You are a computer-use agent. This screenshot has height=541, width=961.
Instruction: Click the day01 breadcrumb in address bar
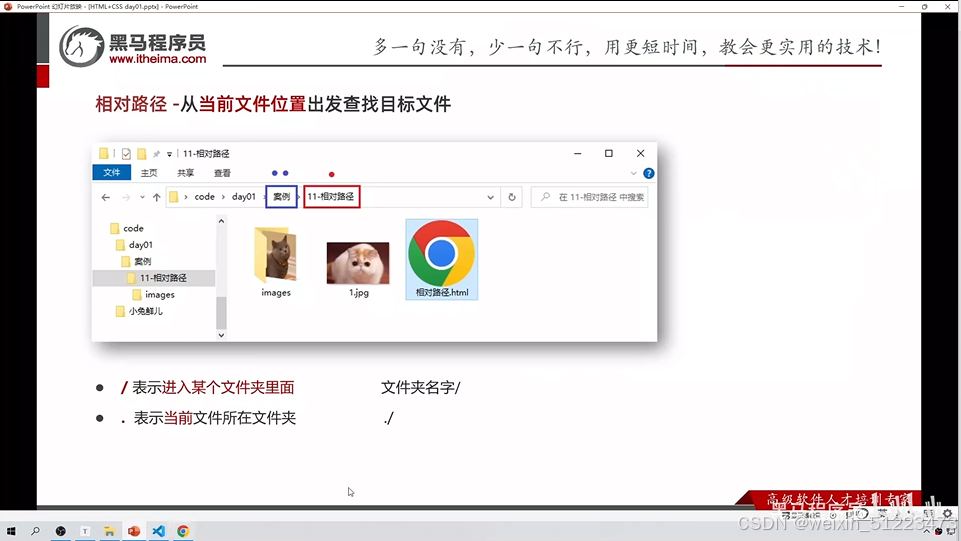coord(243,197)
